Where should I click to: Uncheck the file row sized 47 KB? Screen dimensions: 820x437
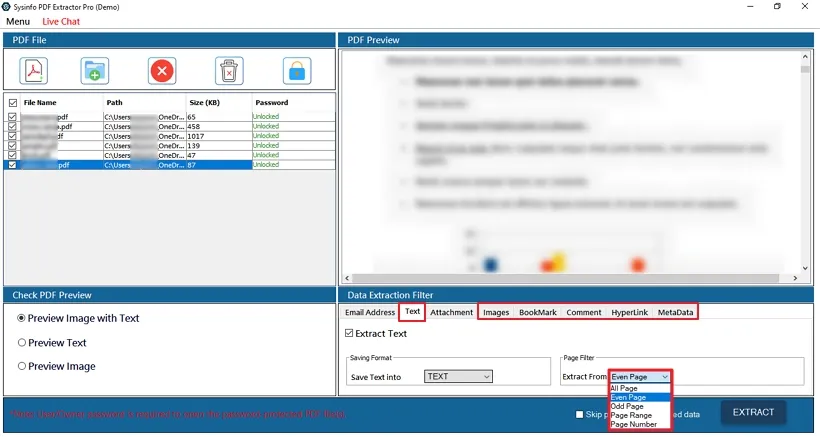[x=13, y=155]
